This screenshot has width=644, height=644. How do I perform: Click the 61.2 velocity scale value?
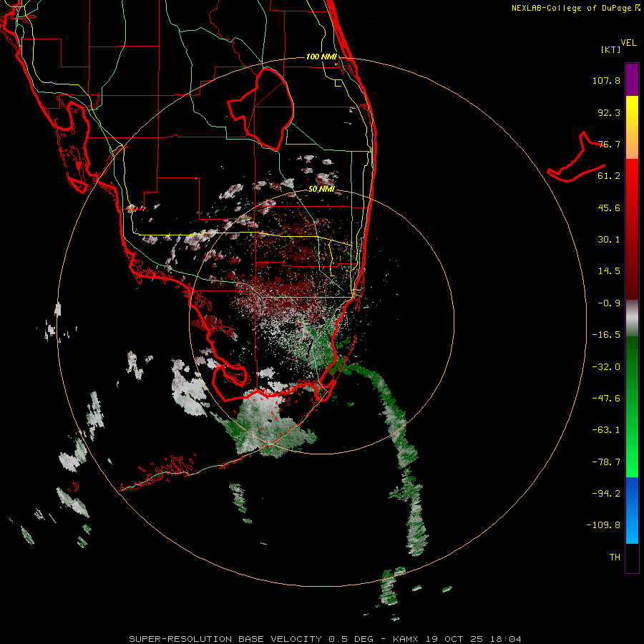[609, 176]
